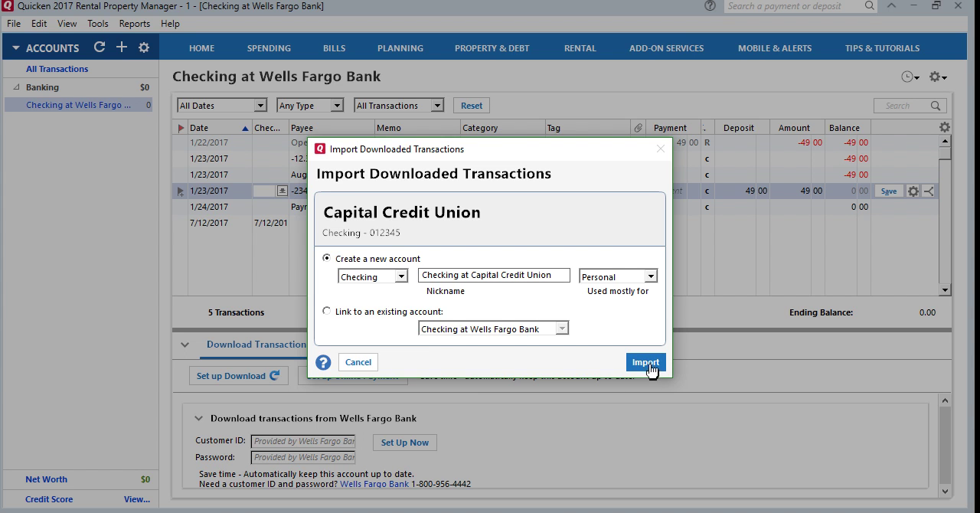Click the Cancel button in dialog
Viewport: 980px width, 513px height.
point(358,362)
